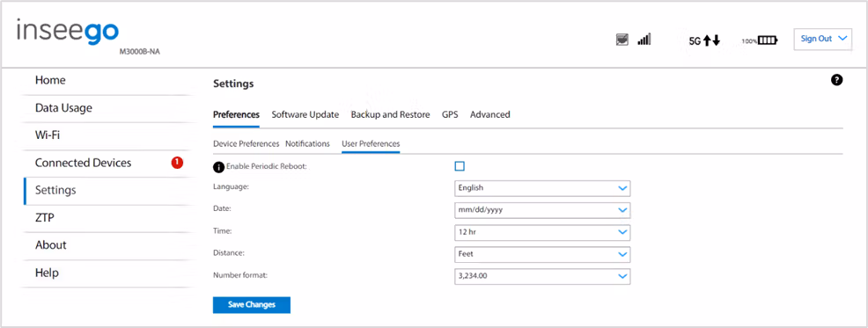Screen dimensions: 868x328
Task: Expand the Date format dropdown
Action: click(542, 210)
